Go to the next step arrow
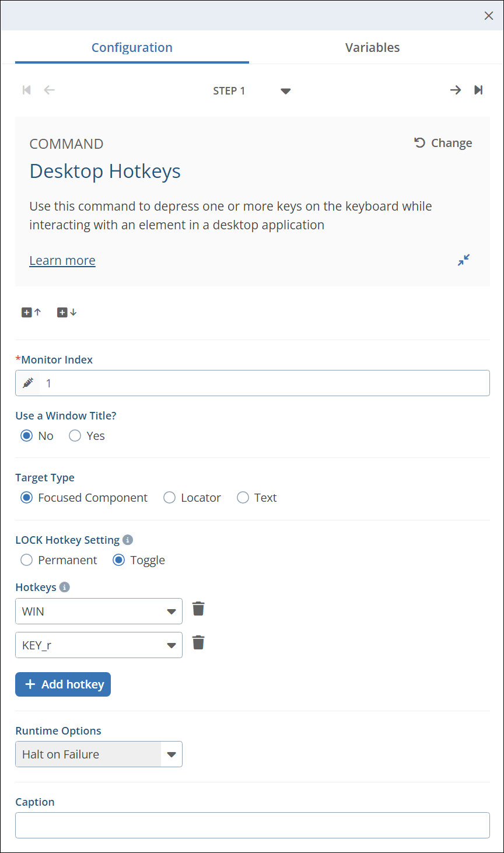This screenshot has height=853, width=504. click(456, 90)
